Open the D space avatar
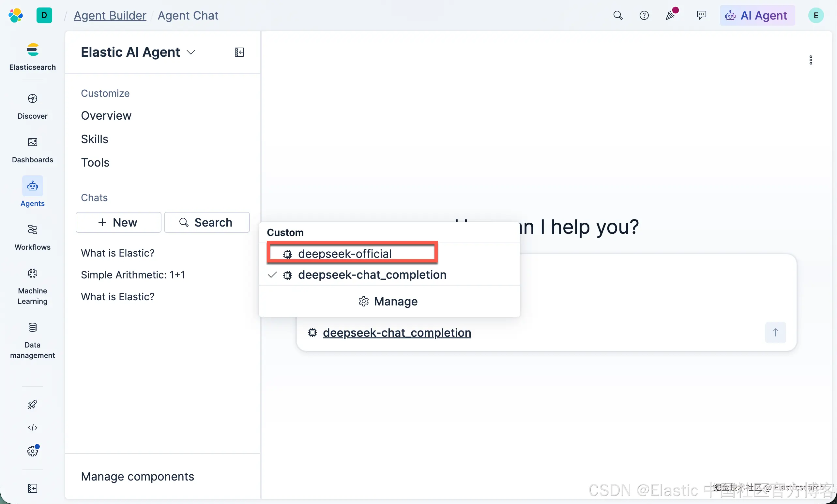Viewport: 837px width, 504px height. pos(44,15)
